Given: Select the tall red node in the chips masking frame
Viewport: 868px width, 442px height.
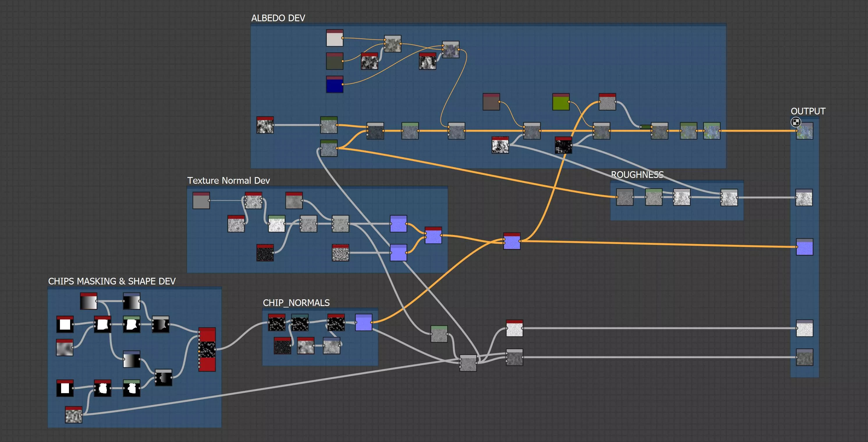Looking at the screenshot, I should click(207, 350).
